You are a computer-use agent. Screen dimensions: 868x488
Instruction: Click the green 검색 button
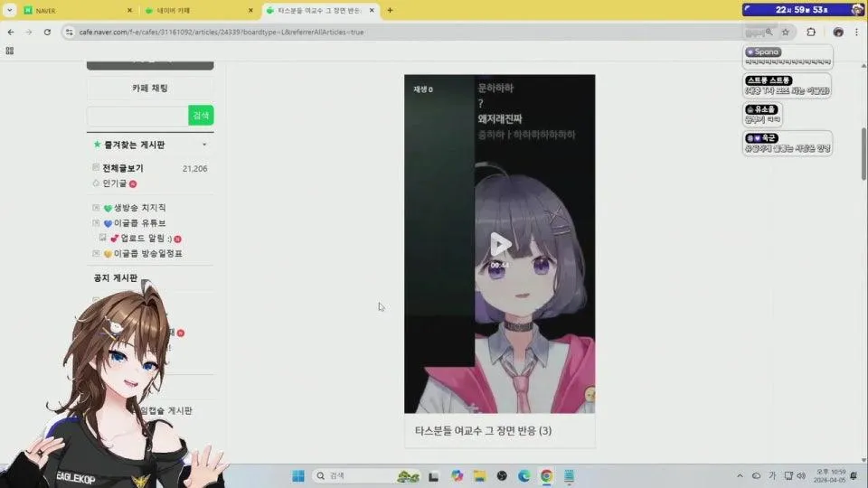[x=201, y=116]
